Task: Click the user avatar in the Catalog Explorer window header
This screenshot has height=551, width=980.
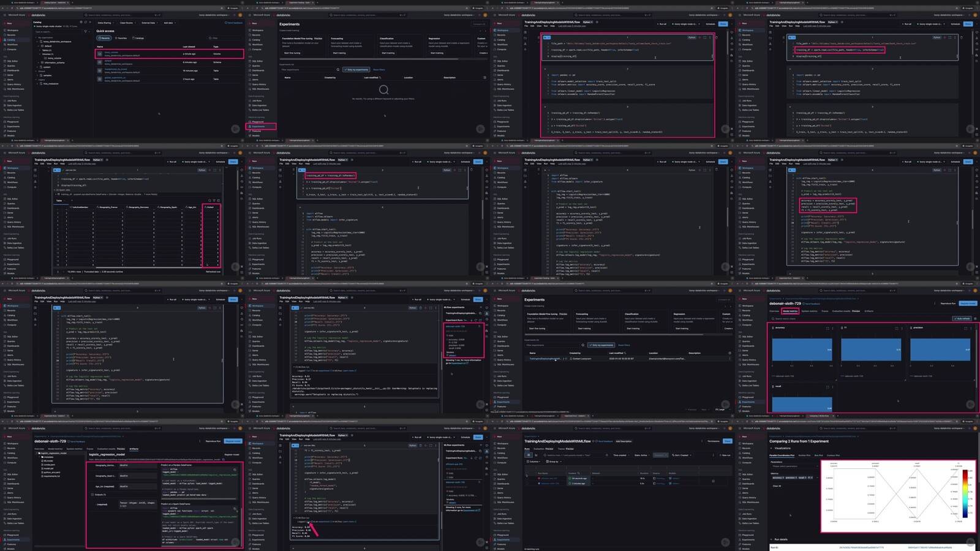Action: point(240,15)
